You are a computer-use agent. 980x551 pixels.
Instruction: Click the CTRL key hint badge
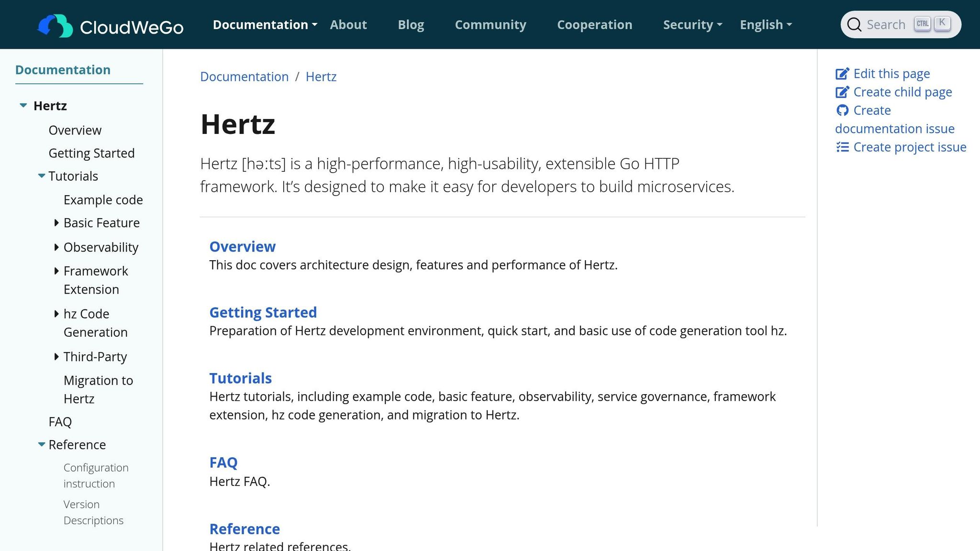click(x=922, y=23)
